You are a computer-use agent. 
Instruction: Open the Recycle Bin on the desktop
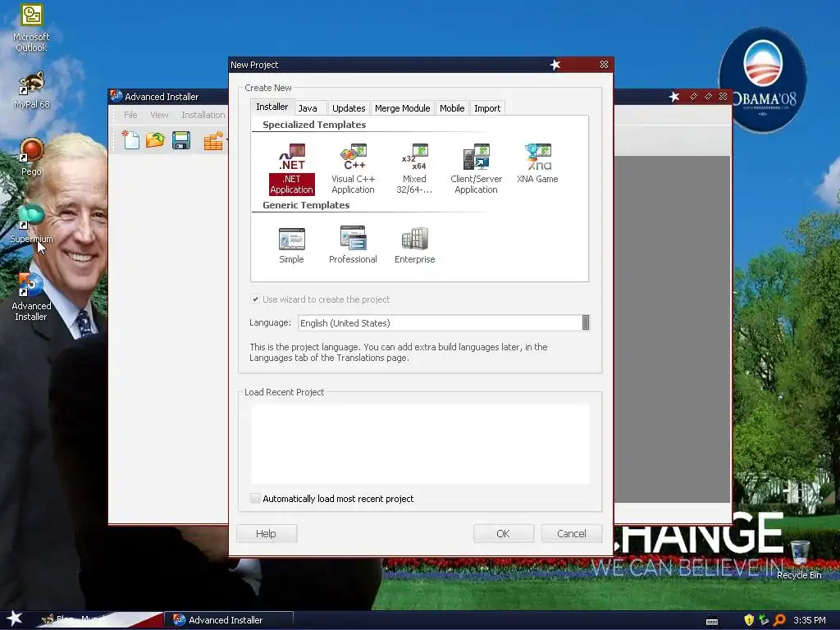pos(799,559)
